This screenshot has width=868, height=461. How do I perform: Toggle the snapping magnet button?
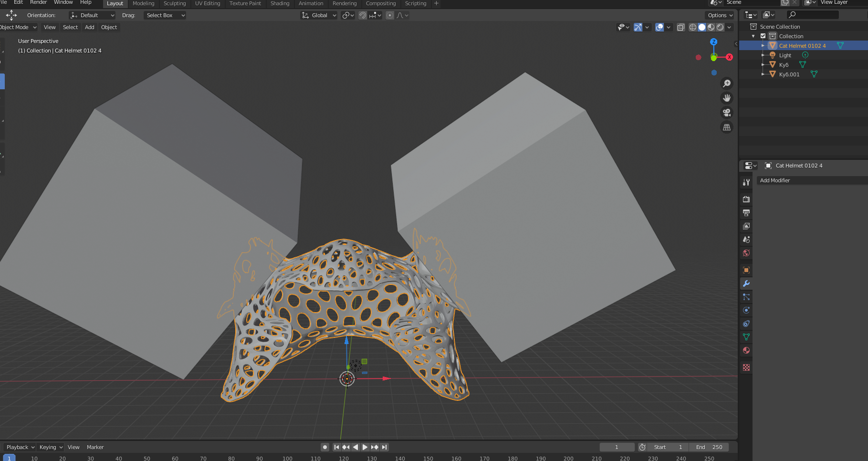tap(363, 15)
